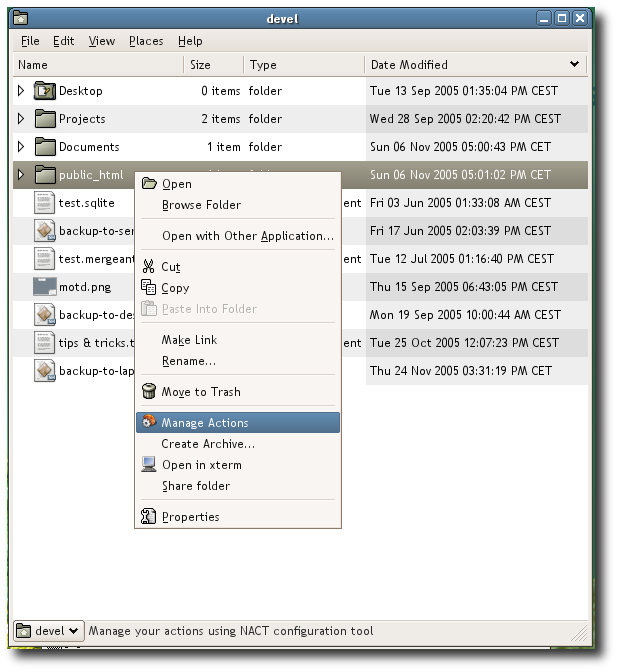Open the Places menu
The height and width of the screenshot is (672, 618).
pyautogui.click(x=146, y=41)
